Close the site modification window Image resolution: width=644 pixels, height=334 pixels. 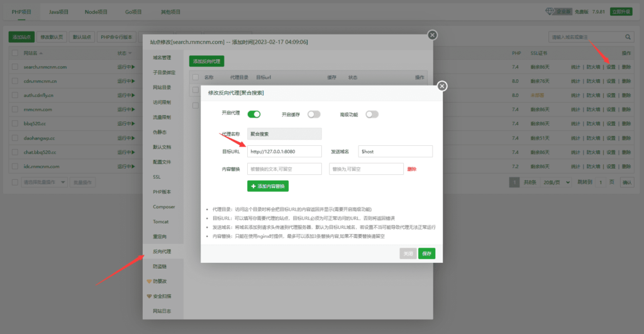click(x=432, y=35)
